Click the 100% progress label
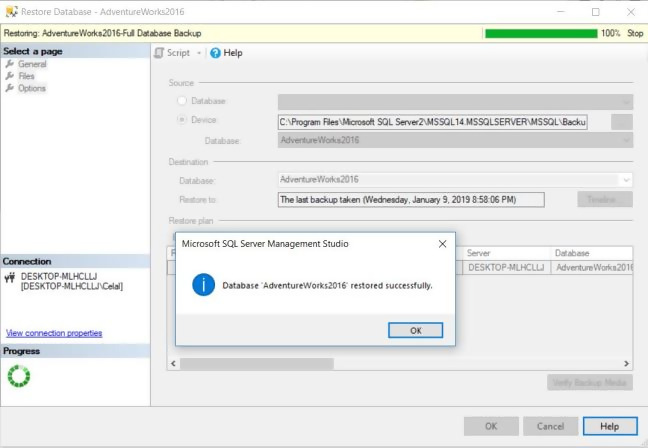Image resolution: width=648 pixels, height=448 pixels. click(610, 33)
